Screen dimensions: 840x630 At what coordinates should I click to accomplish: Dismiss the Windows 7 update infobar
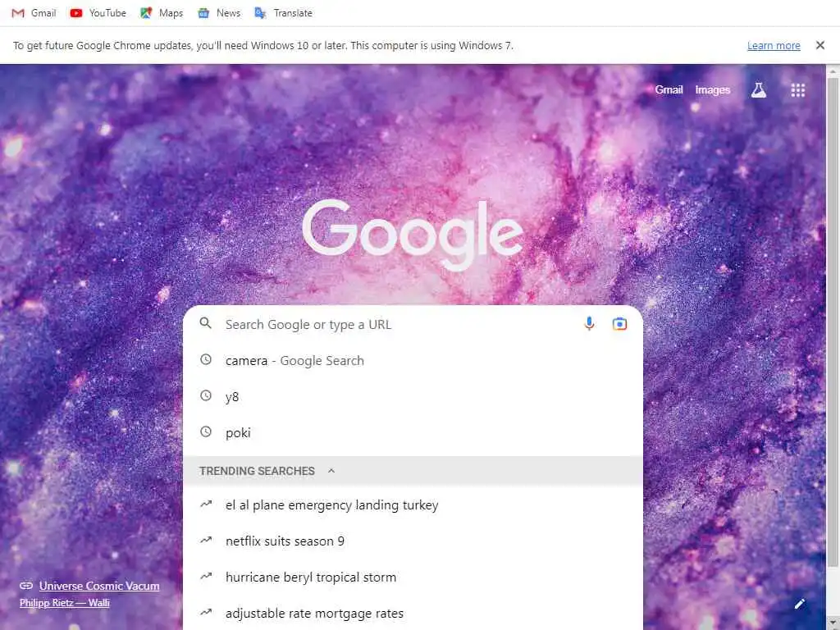[820, 46]
